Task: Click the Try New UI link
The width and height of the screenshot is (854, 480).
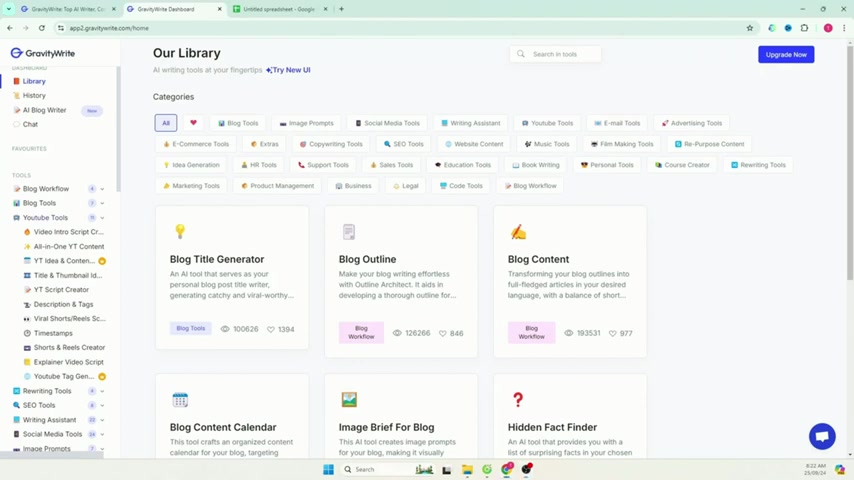Action: (x=288, y=70)
